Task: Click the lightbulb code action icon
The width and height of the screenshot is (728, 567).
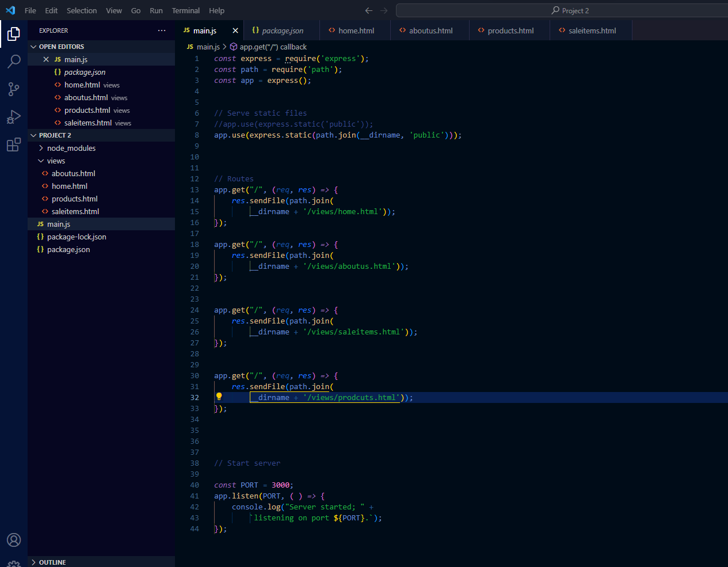Action: (x=219, y=397)
